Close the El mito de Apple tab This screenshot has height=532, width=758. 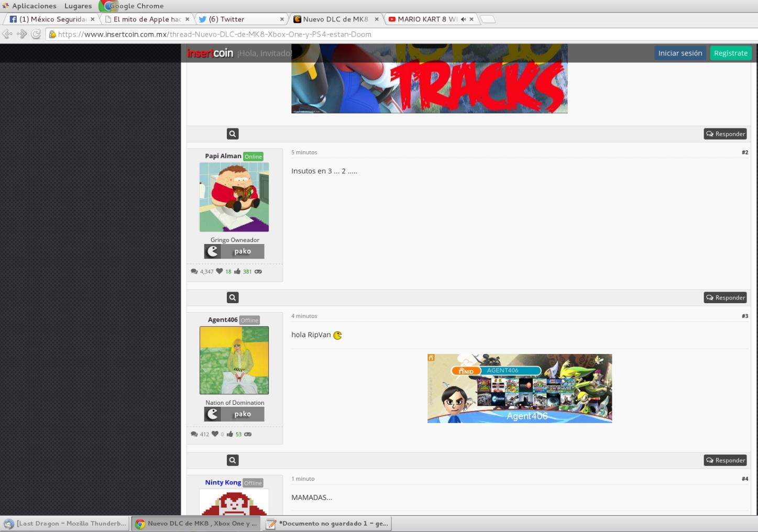(x=187, y=19)
